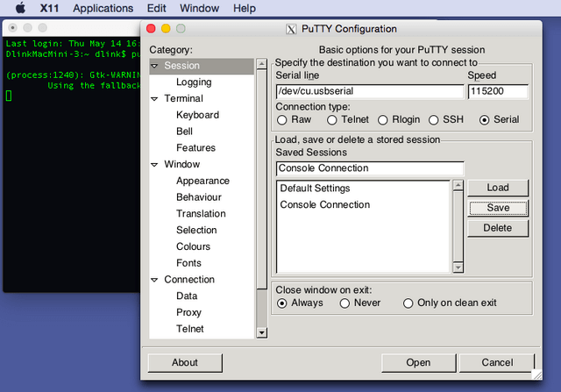Viewport: 561px width, 392px height.
Task: Click sessions list scroll up arrow
Action: point(458,185)
